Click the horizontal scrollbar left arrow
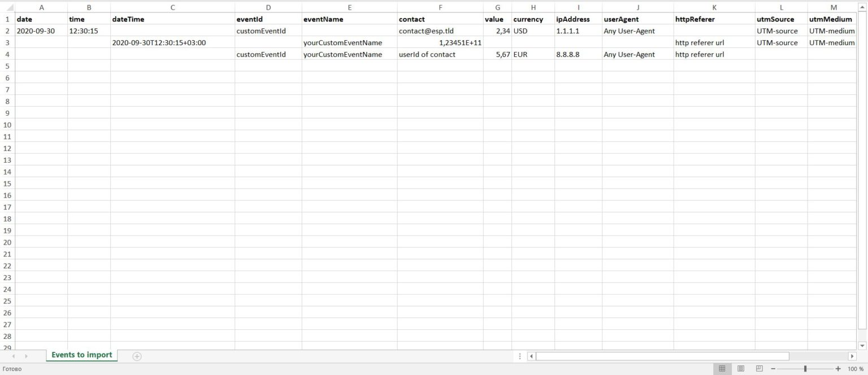Viewport: 868px width, 375px height. (531, 356)
